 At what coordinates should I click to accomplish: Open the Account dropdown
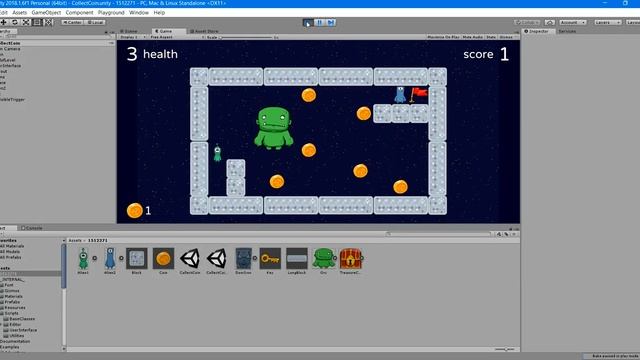(573, 22)
